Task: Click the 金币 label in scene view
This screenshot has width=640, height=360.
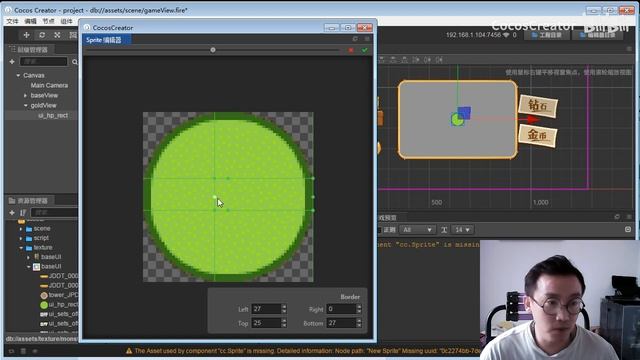Action: [x=537, y=135]
